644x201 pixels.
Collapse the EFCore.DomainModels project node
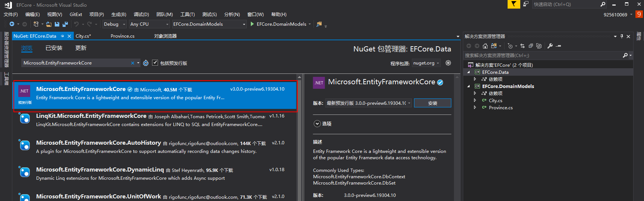tap(468, 86)
